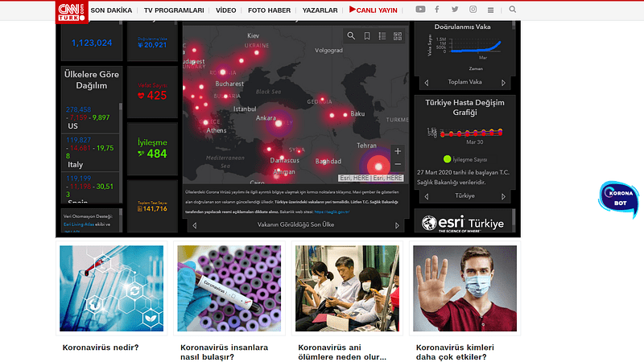
Task: Zoom out of the map with minus button
Action: pos(398,164)
